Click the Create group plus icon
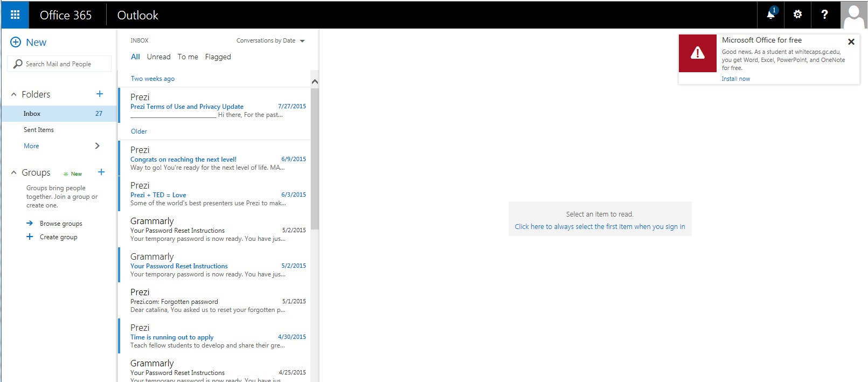868x382 pixels. (30, 237)
